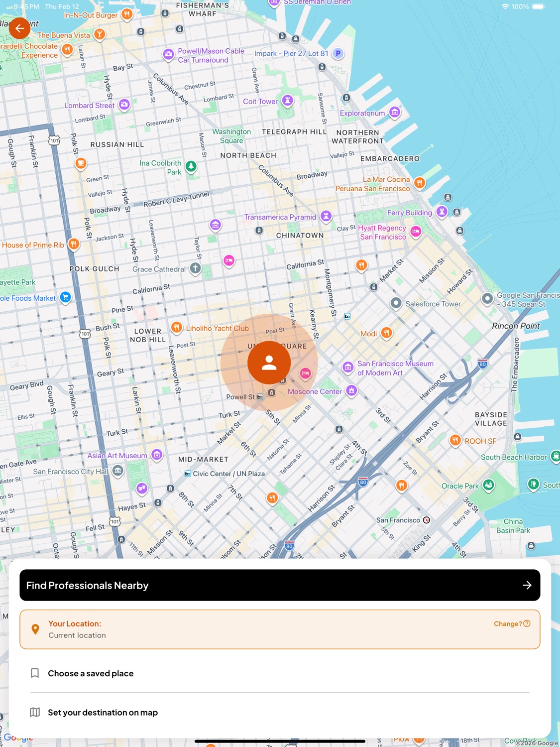The image size is (560, 747).
Task: Tap the Rincon Point label
Action: coord(516,326)
